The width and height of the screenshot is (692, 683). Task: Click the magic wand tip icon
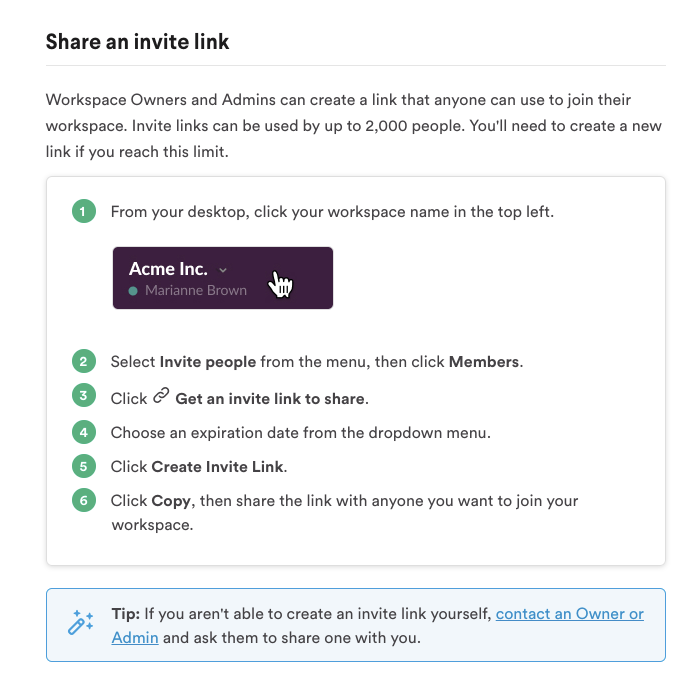[x=81, y=622]
